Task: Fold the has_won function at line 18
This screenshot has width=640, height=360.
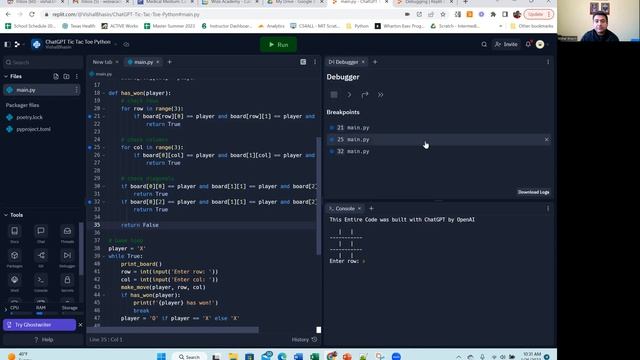Action: click(104, 93)
